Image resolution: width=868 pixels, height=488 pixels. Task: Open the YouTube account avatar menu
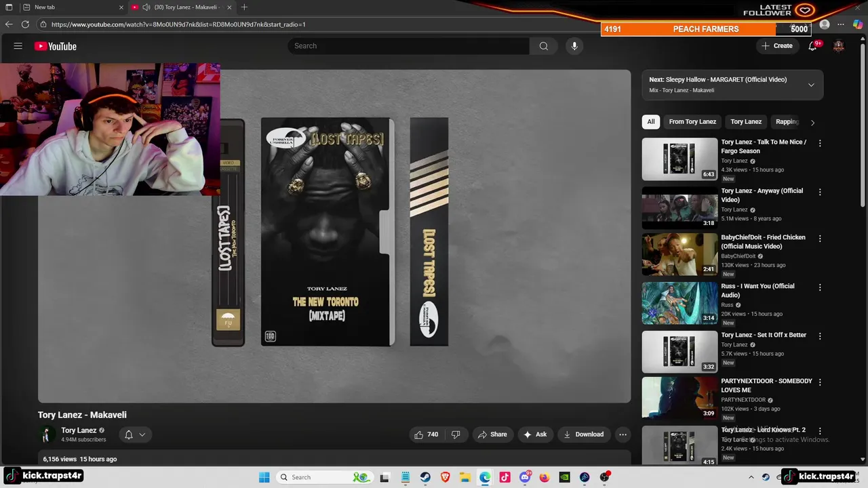pyautogui.click(x=839, y=46)
